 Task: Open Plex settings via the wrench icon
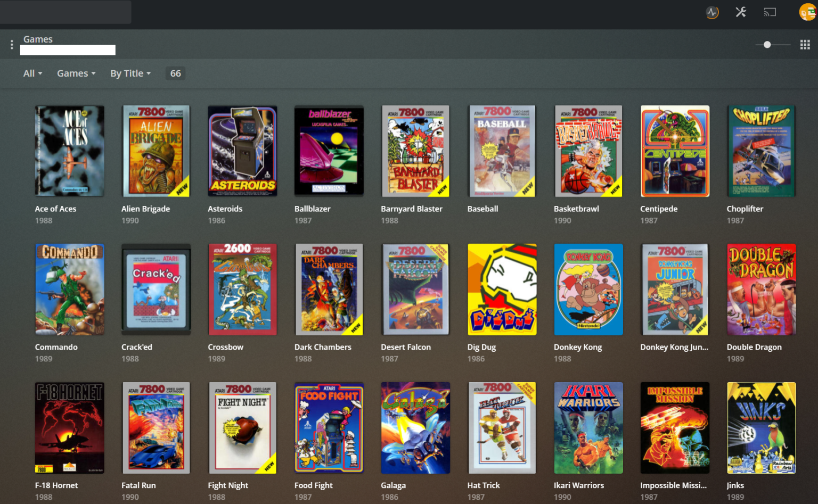pos(740,12)
